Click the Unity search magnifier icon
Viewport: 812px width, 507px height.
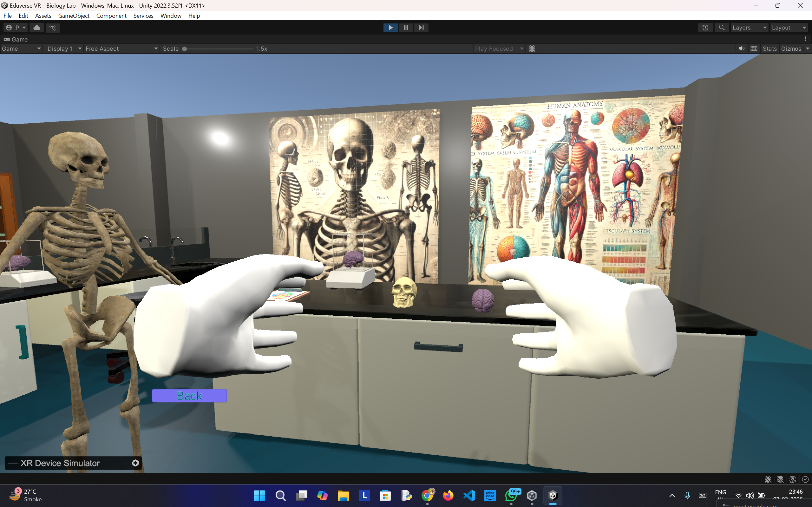point(721,28)
